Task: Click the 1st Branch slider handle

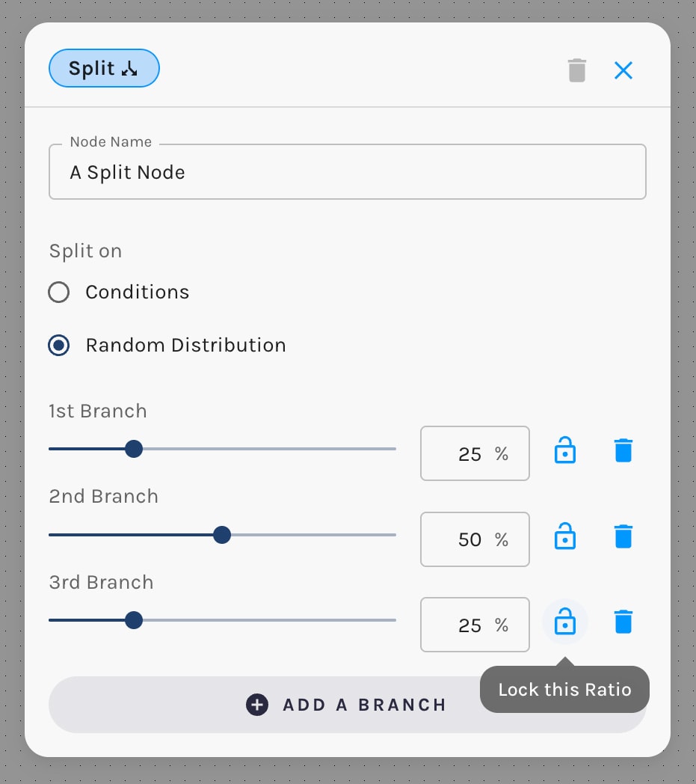Action: click(134, 449)
